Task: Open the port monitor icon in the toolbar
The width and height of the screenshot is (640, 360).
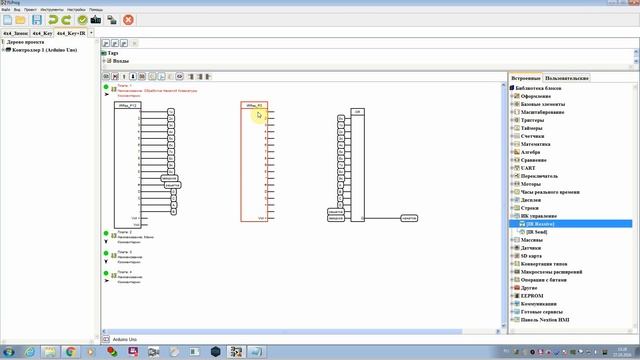Action: pos(112,20)
